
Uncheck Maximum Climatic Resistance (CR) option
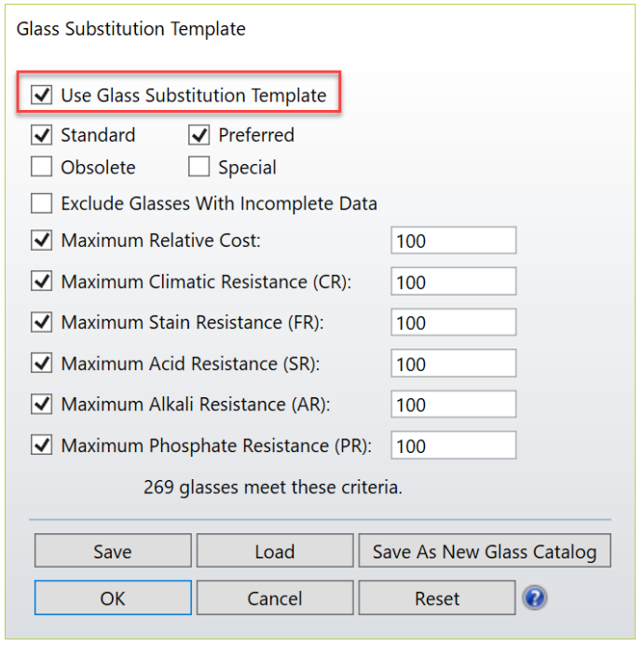point(42,282)
